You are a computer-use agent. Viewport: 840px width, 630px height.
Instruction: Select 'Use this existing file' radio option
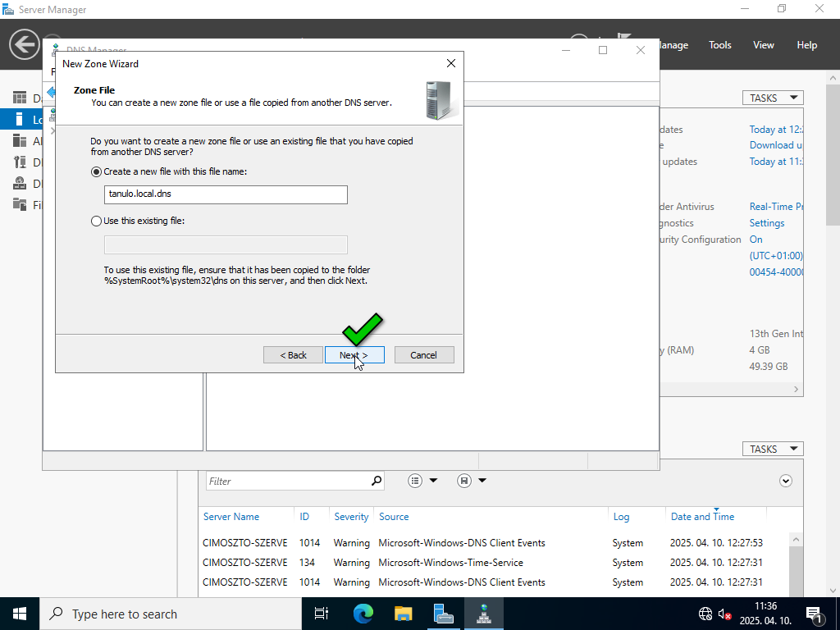[97, 221]
